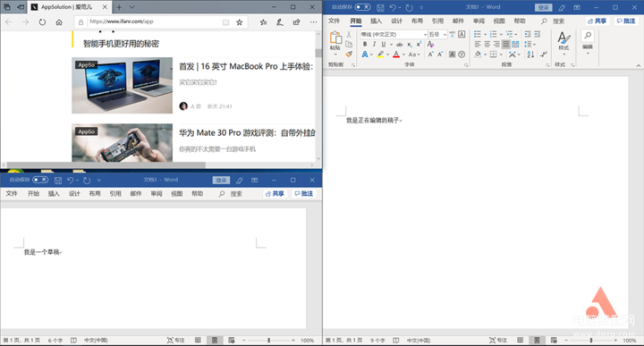Click the Format Painter brush icon
Viewport: 644px width, 346px height.
349,55
